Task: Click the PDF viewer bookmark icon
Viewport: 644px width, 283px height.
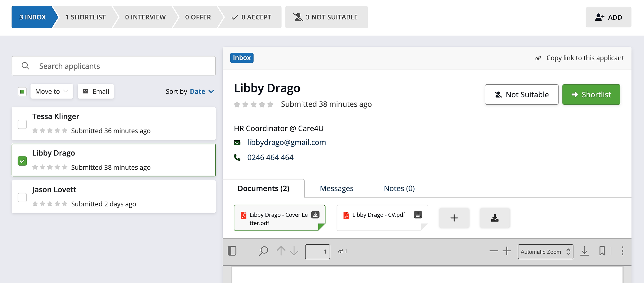Action: tap(602, 251)
